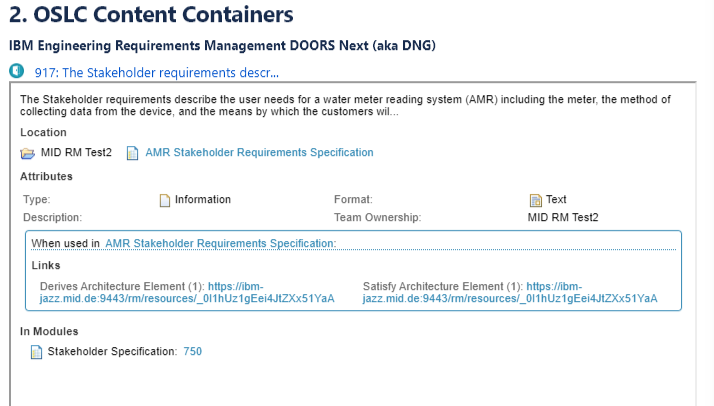Click the Information type value text
This screenshot has height=406, width=714.
(x=203, y=200)
